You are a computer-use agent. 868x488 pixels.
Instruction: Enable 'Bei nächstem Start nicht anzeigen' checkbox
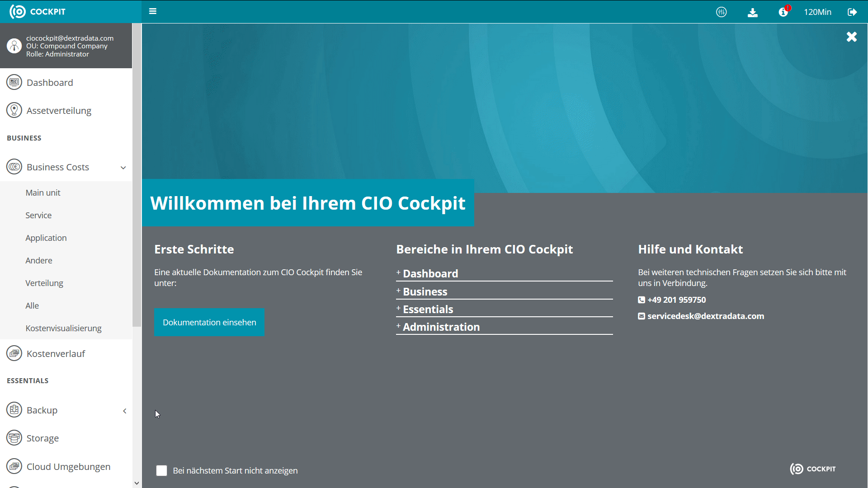point(161,471)
